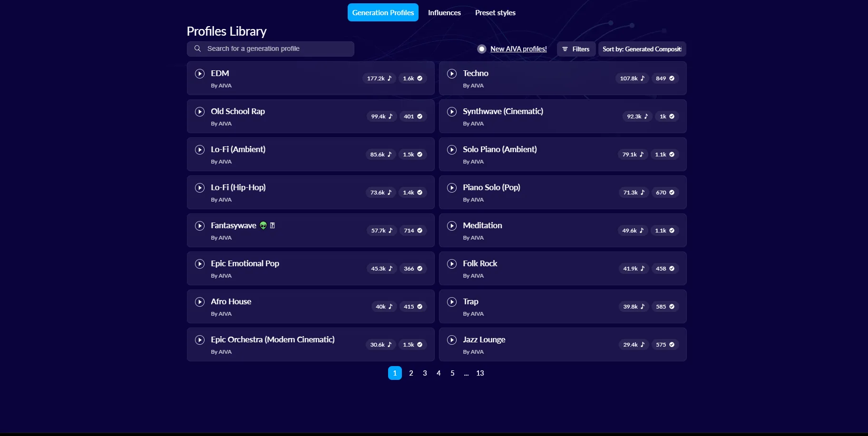Click Old School Rap's 401 badge
Viewport: 868px width, 436px height.
coord(413,116)
